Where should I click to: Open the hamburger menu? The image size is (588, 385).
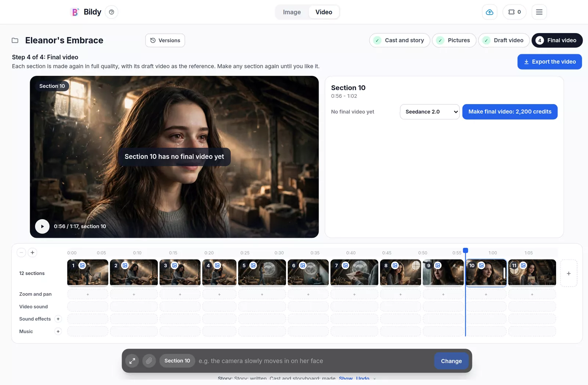539,12
